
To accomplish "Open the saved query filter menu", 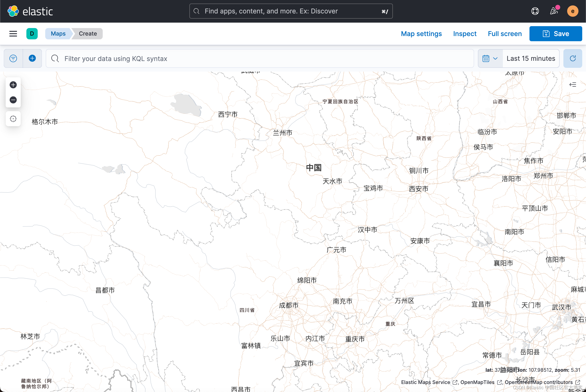I will tap(13, 58).
